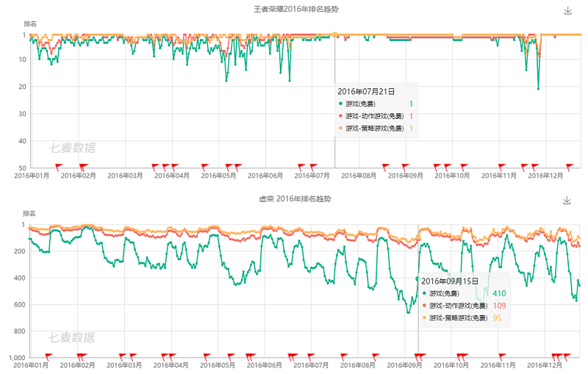Click the 2016年05月 label on 虚荣 chart
The width and height of the screenshot is (588, 374).
[218, 365]
